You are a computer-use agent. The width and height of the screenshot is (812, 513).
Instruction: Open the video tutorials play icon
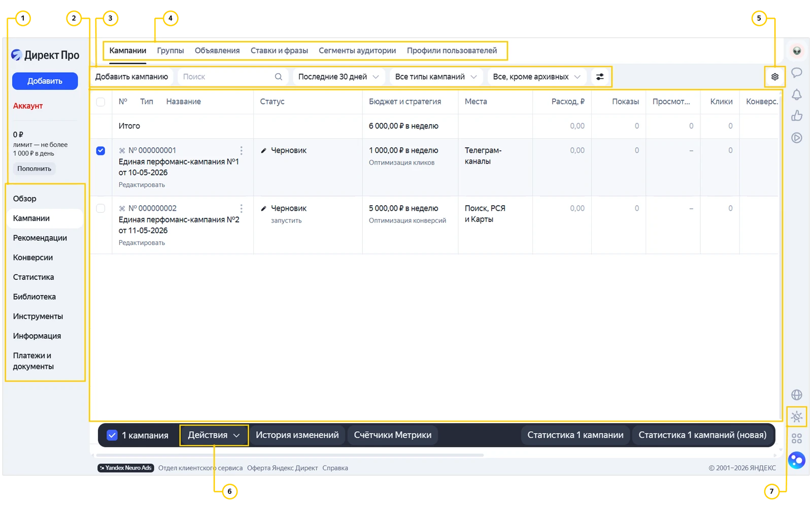797,138
